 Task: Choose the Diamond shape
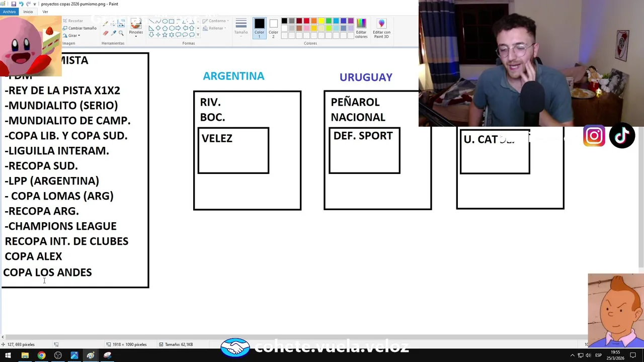158,28
